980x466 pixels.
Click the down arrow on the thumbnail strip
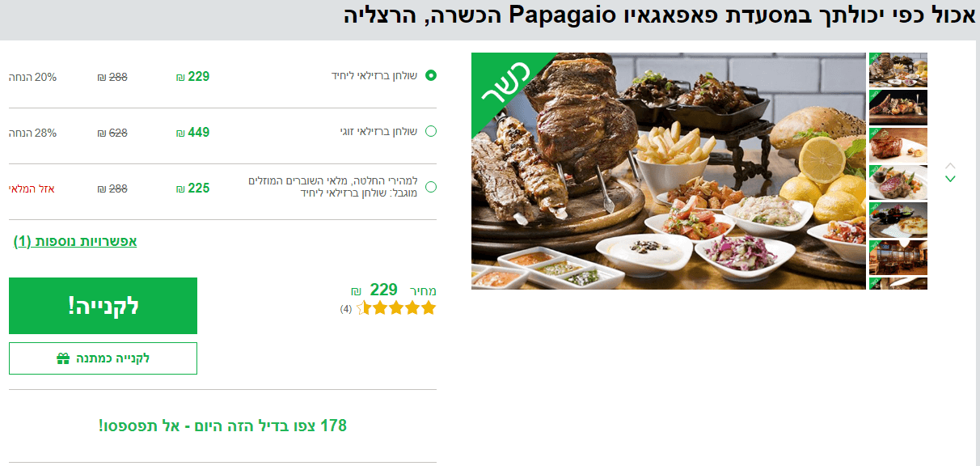click(951, 179)
